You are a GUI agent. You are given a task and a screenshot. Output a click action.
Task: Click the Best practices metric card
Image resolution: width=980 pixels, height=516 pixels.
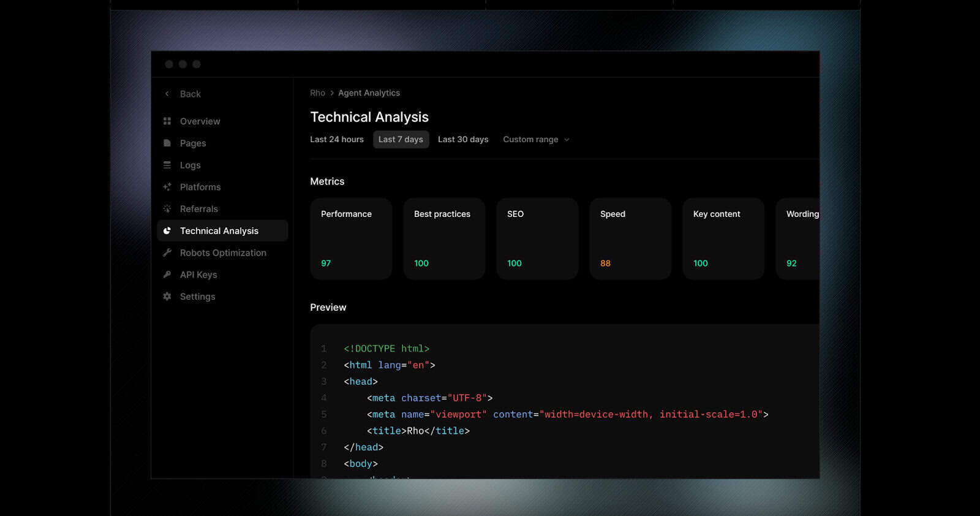(444, 238)
